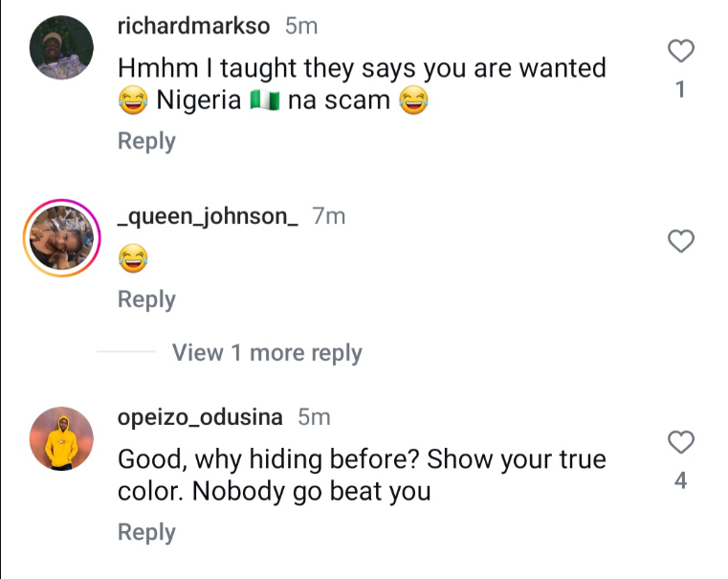Screen dimensions: 728x579
Task: Reply to opeizo_odusina's comment
Action: pyautogui.click(x=146, y=532)
